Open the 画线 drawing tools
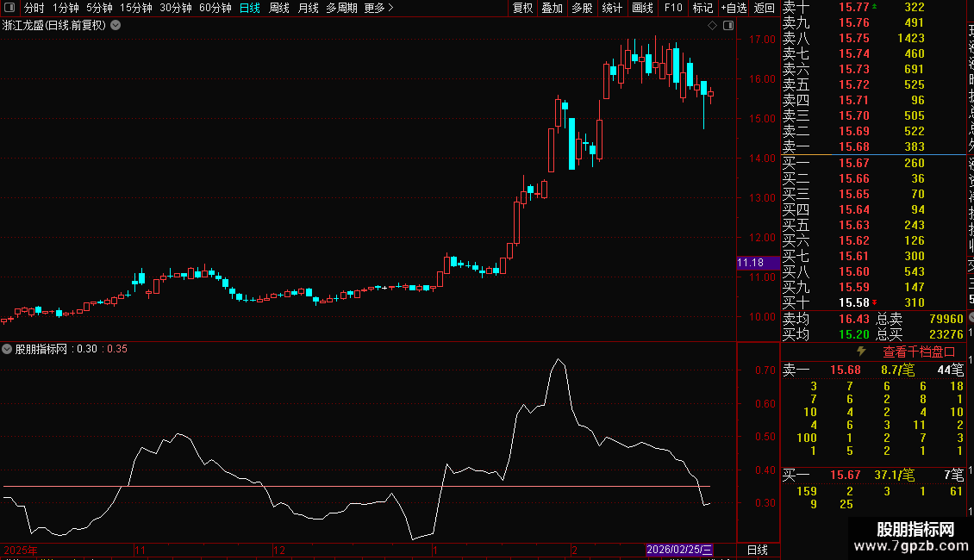The width and height of the screenshot is (974, 560). click(642, 8)
